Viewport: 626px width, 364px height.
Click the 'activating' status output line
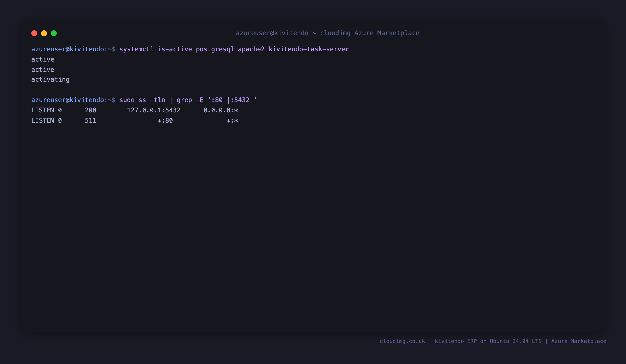[x=50, y=80]
